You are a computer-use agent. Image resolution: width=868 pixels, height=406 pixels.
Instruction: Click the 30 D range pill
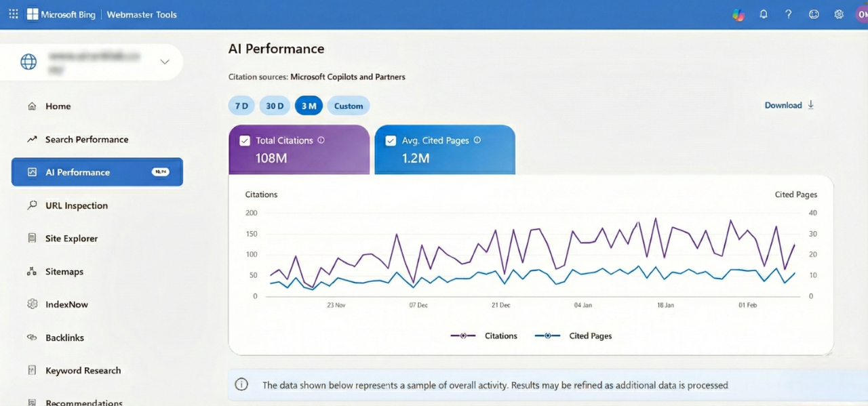tap(275, 106)
